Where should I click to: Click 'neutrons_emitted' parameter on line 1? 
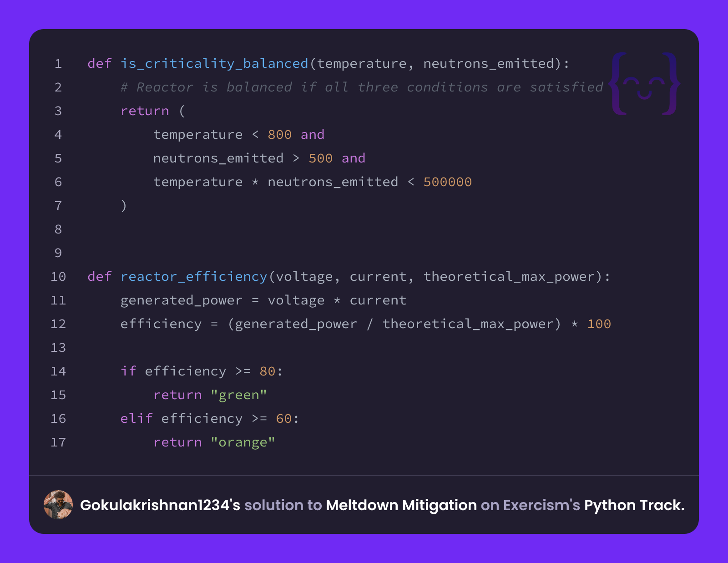tap(489, 63)
